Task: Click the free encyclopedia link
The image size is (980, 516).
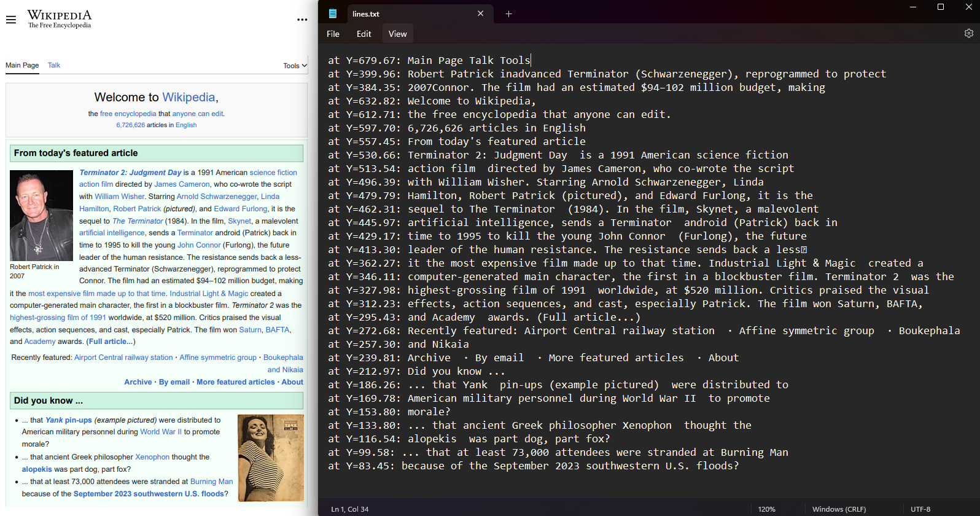Action: click(x=128, y=114)
